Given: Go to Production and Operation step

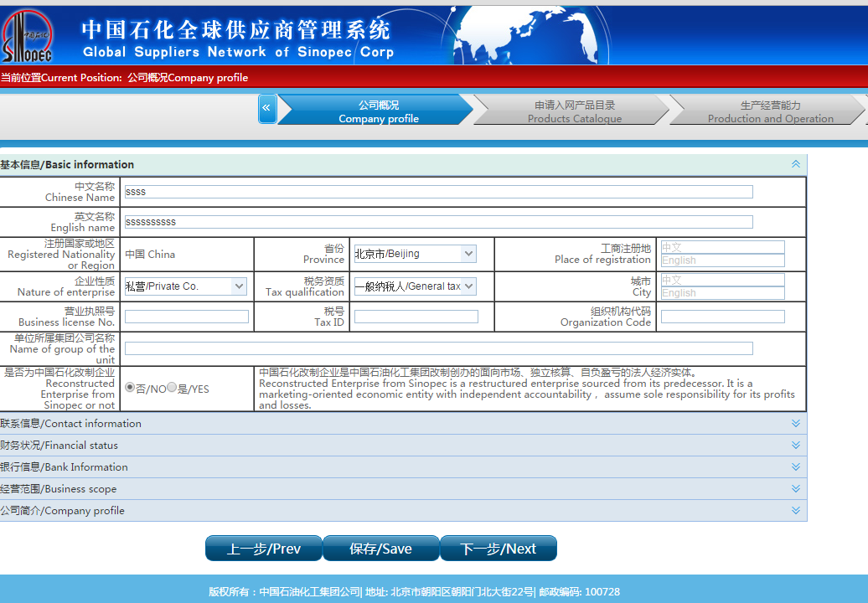Looking at the screenshot, I should point(768,109).
